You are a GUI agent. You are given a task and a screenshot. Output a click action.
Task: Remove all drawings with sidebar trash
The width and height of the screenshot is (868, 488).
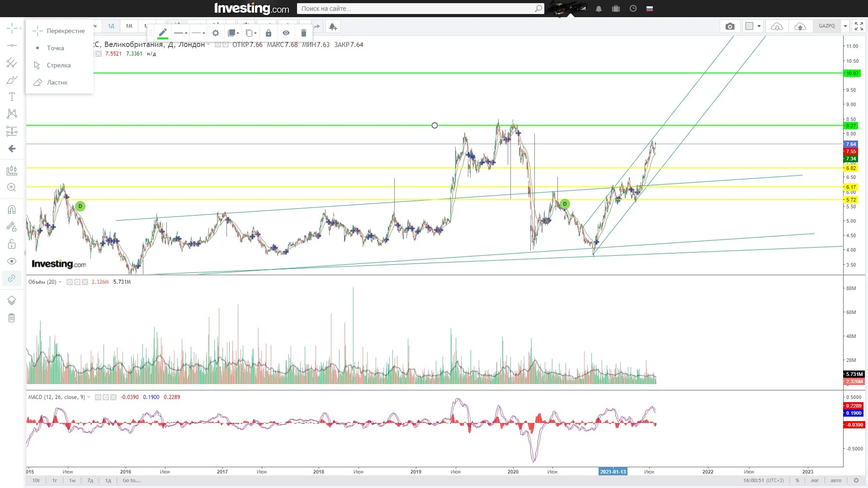12,318
